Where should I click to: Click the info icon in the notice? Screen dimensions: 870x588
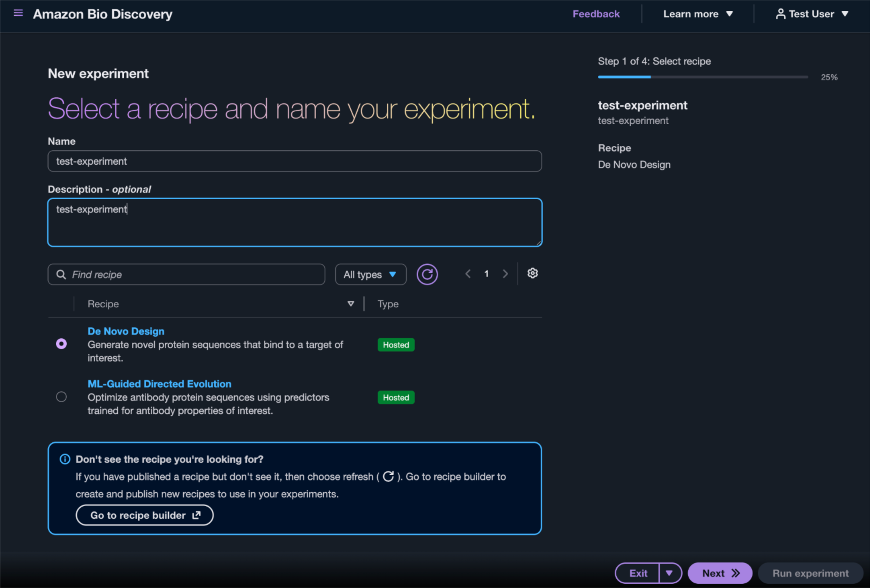tap(65, 459)
